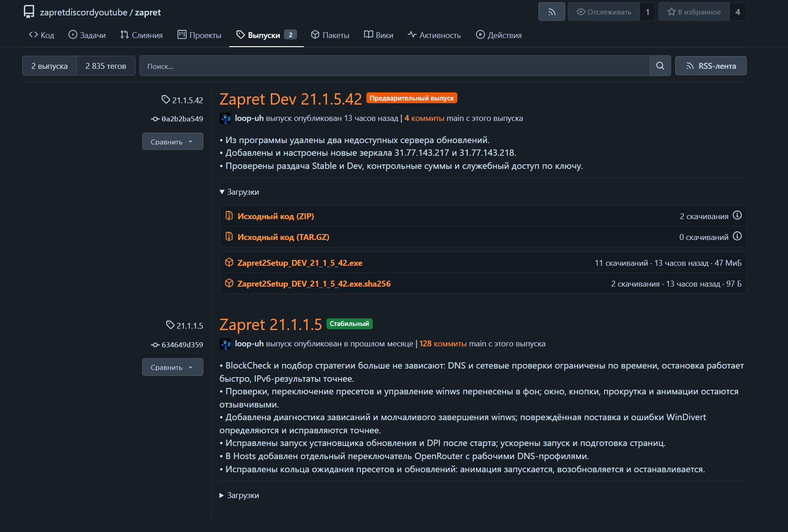788x532 pixels.
Task: Open commit 0a2b2ba549
Action: pos(183,119)
